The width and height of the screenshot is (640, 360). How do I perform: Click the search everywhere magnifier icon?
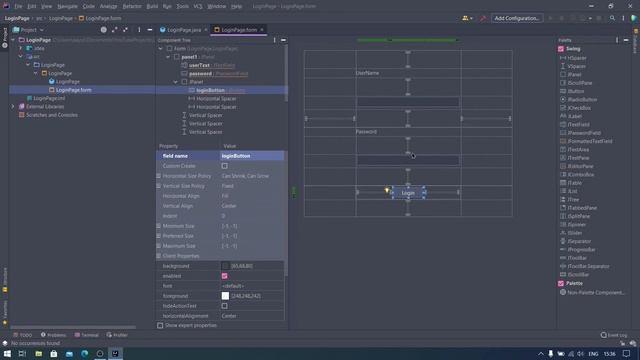(x=612, y=18)
